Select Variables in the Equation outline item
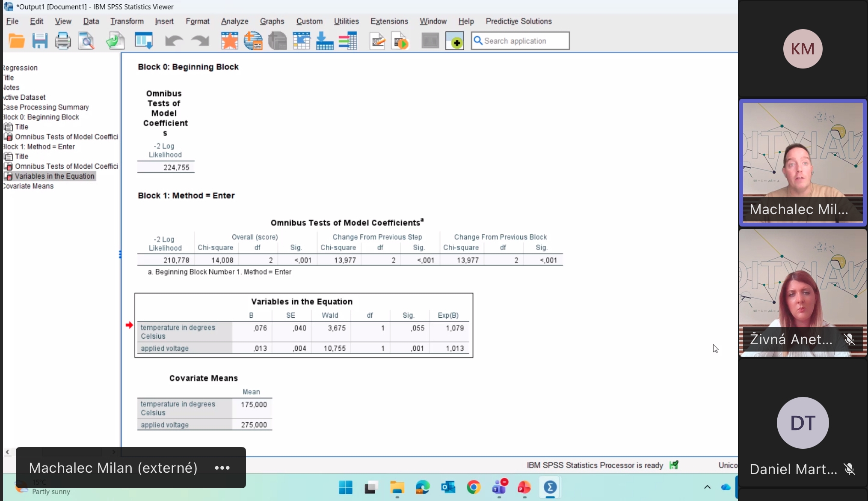Image resolution: width=868 pixels, height=501 pixels. pos(54,176)
